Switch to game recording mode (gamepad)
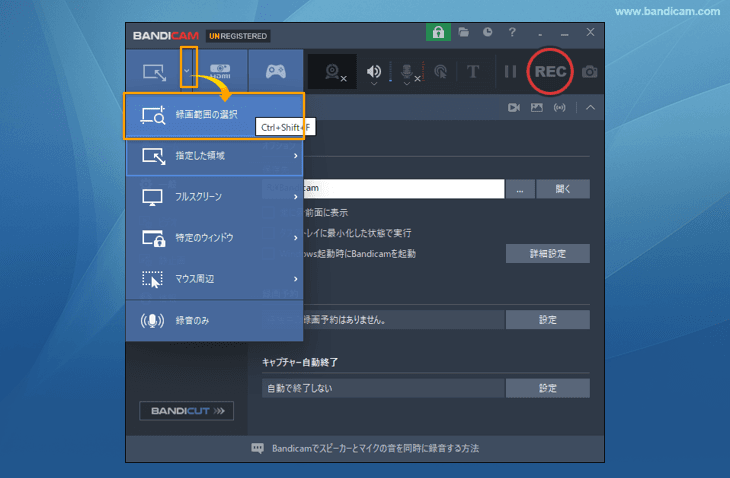 (276, 71)
